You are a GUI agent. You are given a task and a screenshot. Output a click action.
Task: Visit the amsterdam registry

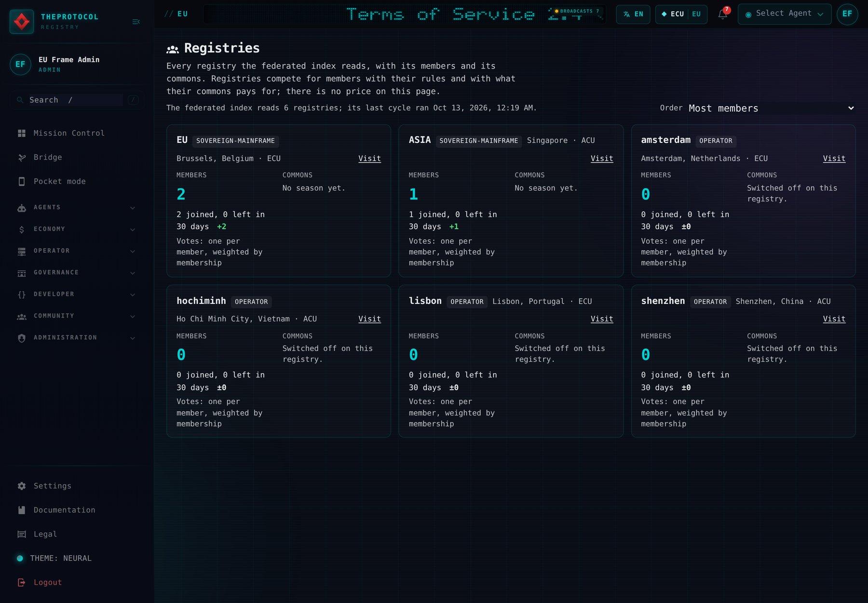834,159
